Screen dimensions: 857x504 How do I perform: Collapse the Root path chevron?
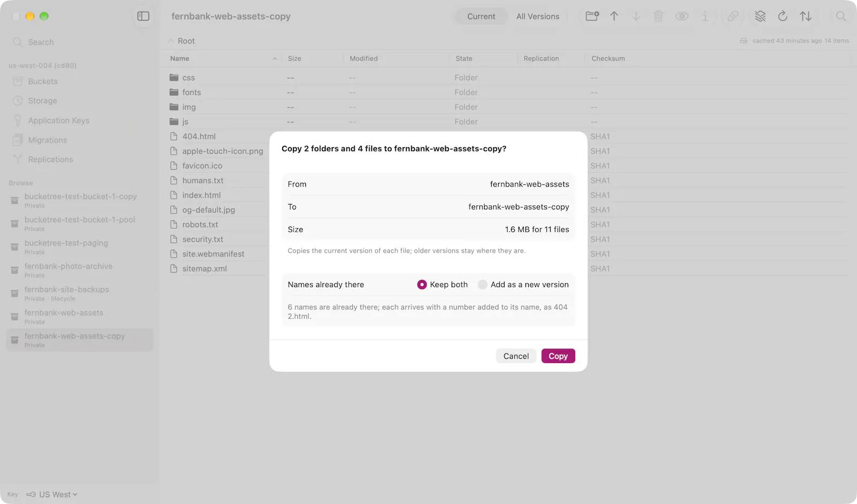coord(171,41)
